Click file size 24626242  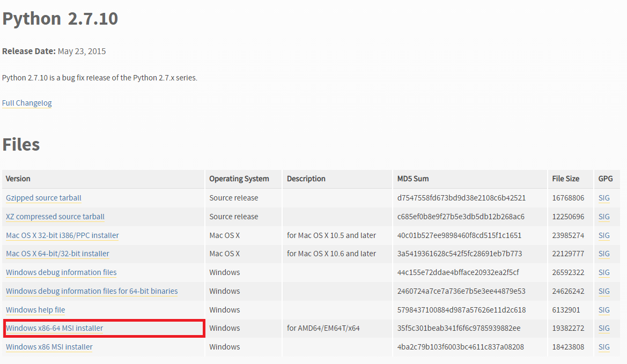(x=568, y=291)
